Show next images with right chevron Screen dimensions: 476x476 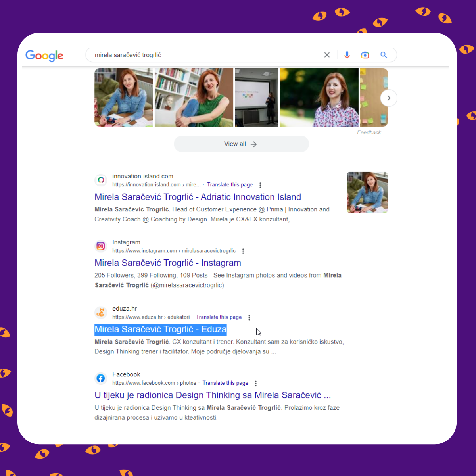(389, 98)
